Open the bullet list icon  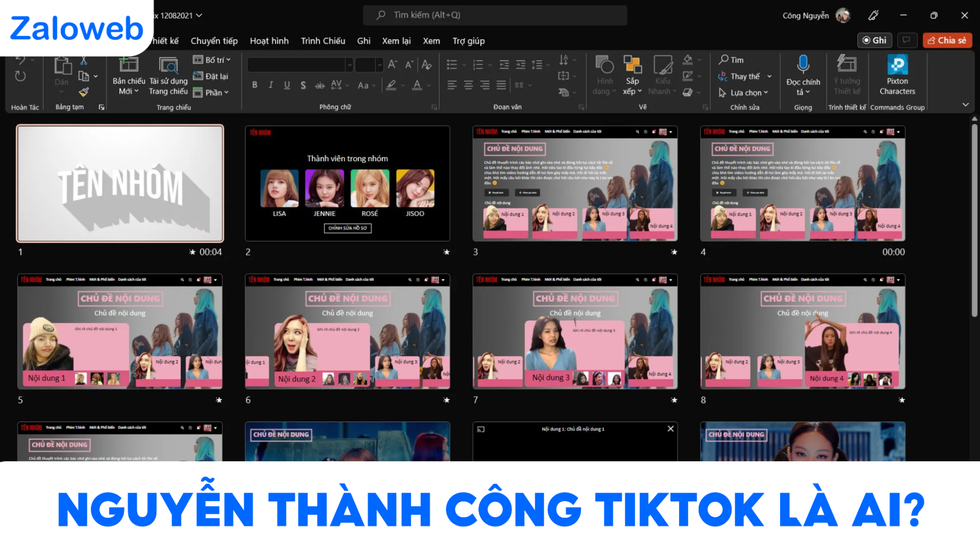452,64
